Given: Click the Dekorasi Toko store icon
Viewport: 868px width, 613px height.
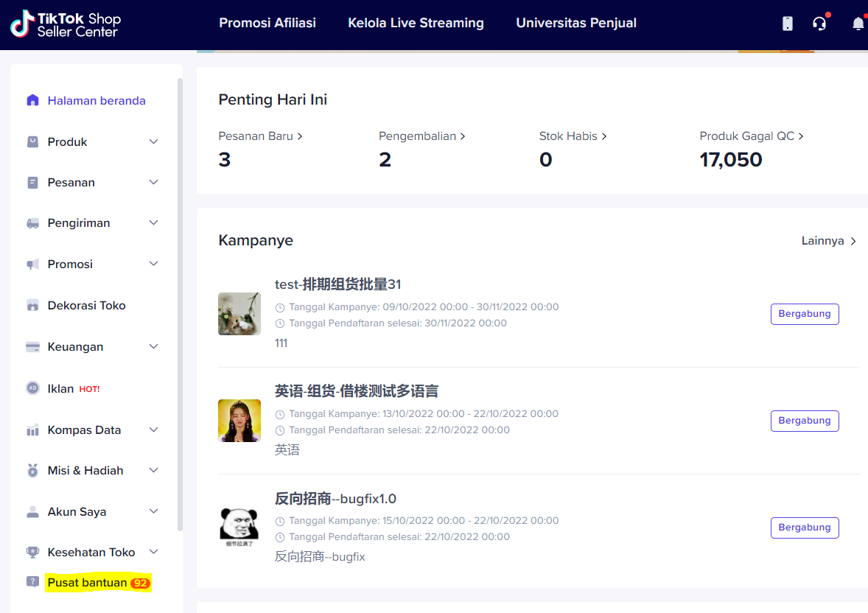Looking at the screenshot, I should pos(32,305).
